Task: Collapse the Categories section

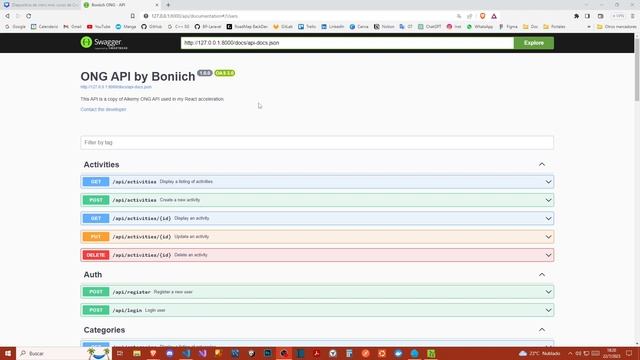Action: (x=542, y=330)
